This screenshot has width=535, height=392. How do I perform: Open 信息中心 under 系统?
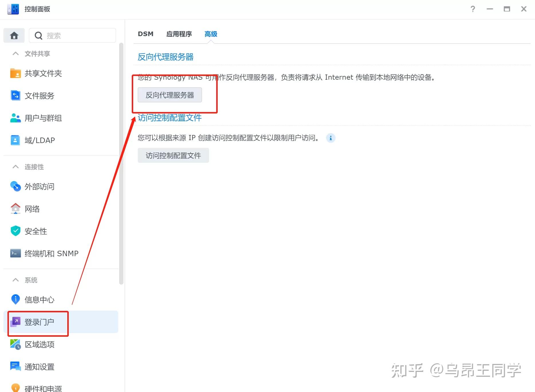[x=39, y=300]
